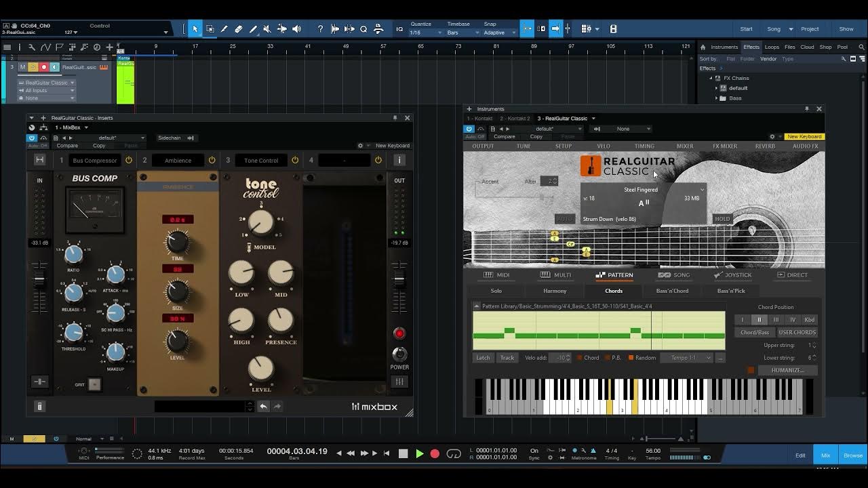Image resolution: width=868 pixels, height=488 pixels.
Task: Click the green play button
Action: (419, 453)
